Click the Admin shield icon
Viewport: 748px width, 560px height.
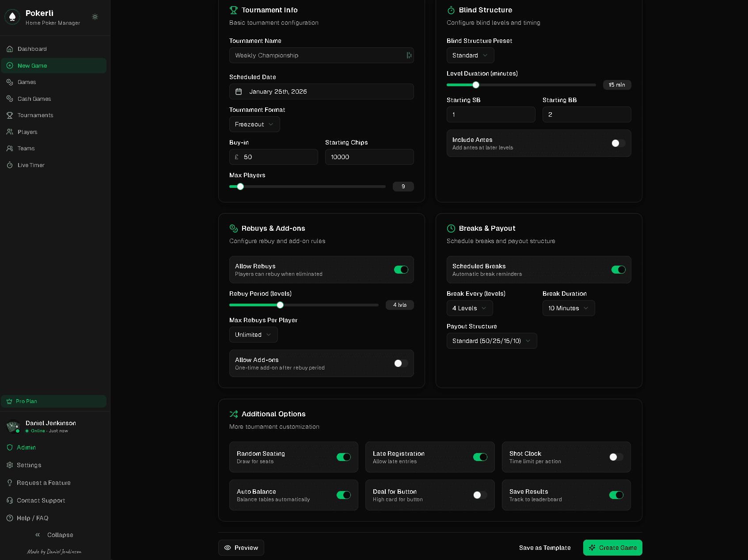point(10,447)
